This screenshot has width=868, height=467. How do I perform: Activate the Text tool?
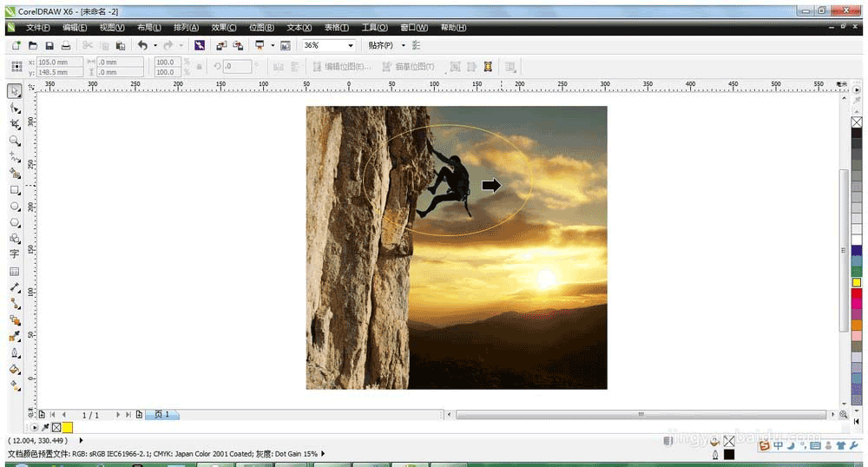coord(15,254)
